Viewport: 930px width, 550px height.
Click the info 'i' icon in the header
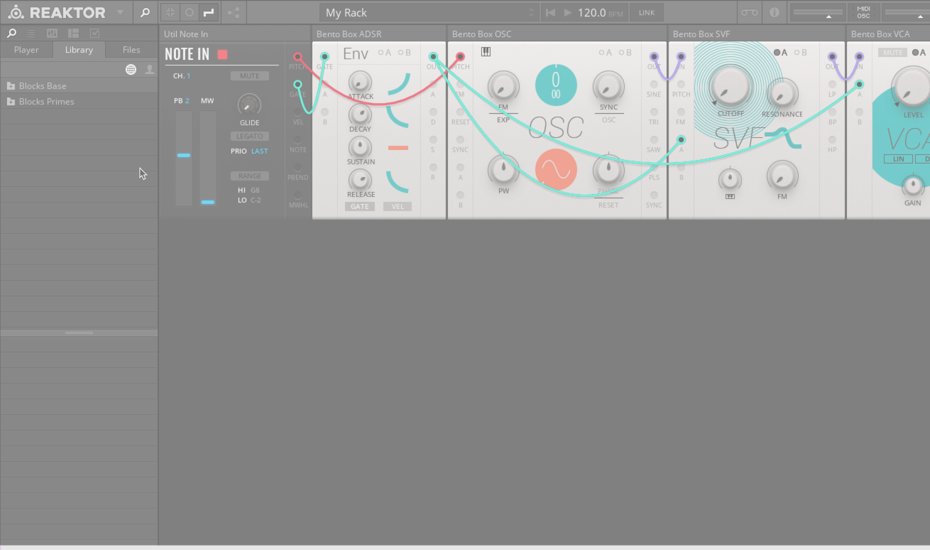tap(774, 13)
